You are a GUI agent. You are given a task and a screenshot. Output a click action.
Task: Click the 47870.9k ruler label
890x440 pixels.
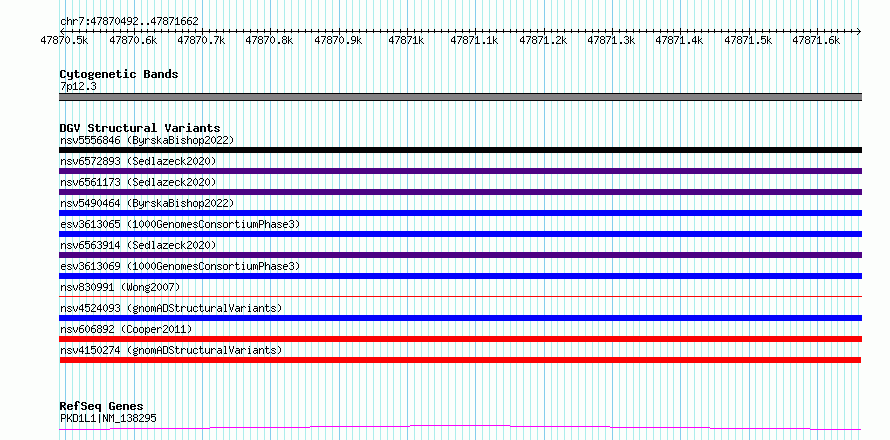coord(338,40)
